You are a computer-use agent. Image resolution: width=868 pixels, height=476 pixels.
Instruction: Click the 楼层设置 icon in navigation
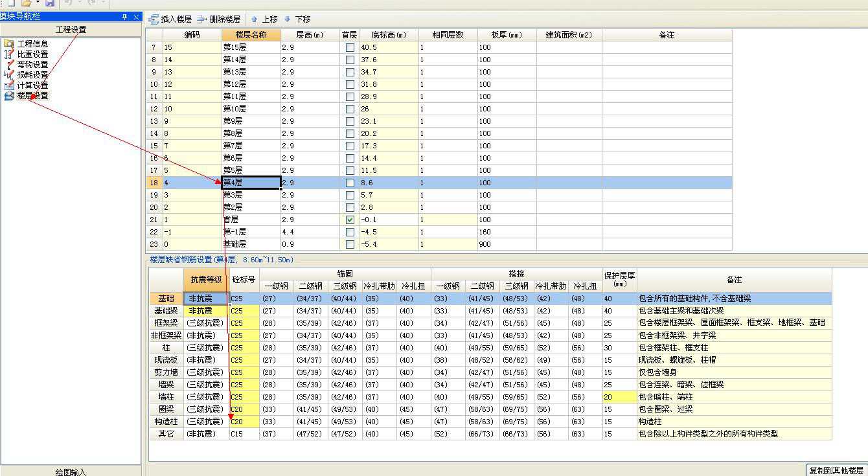(9, 96)
